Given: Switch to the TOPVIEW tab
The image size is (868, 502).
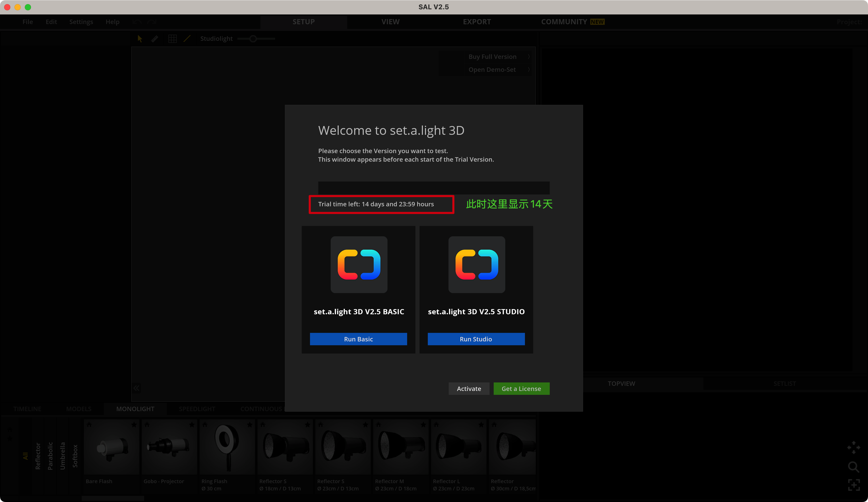Looking at the screenshot, I should (621, 383).
